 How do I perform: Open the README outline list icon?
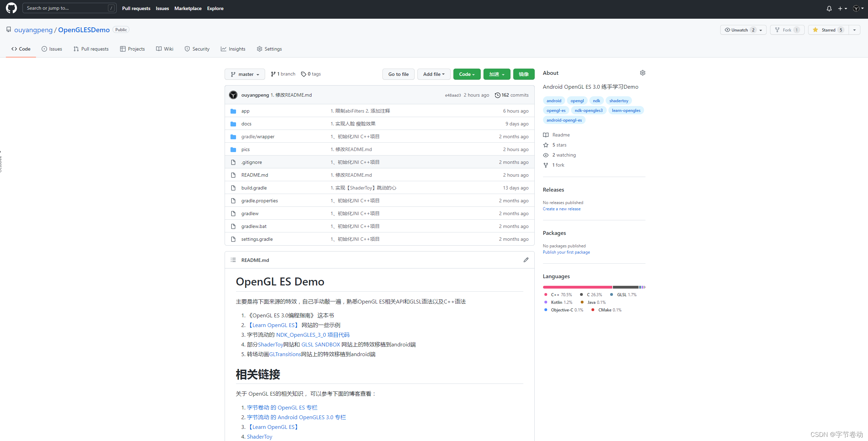click(x=233, y=260)
